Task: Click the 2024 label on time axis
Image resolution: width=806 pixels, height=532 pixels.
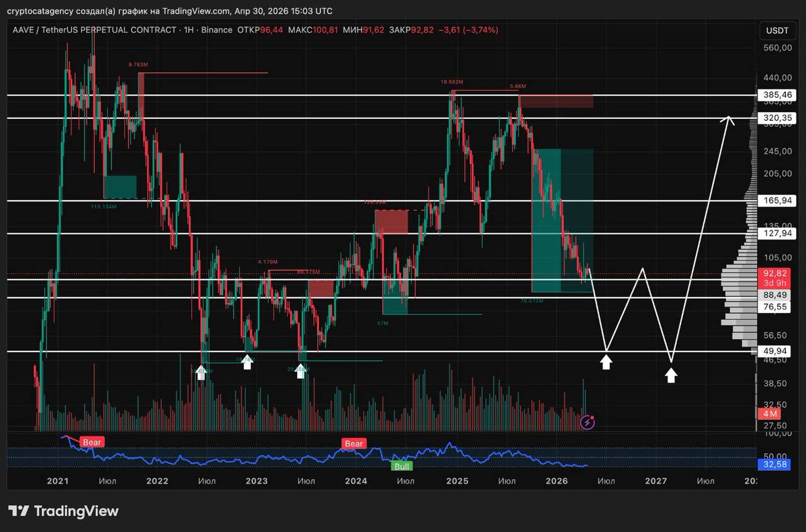Action: [x=356, y=481]
